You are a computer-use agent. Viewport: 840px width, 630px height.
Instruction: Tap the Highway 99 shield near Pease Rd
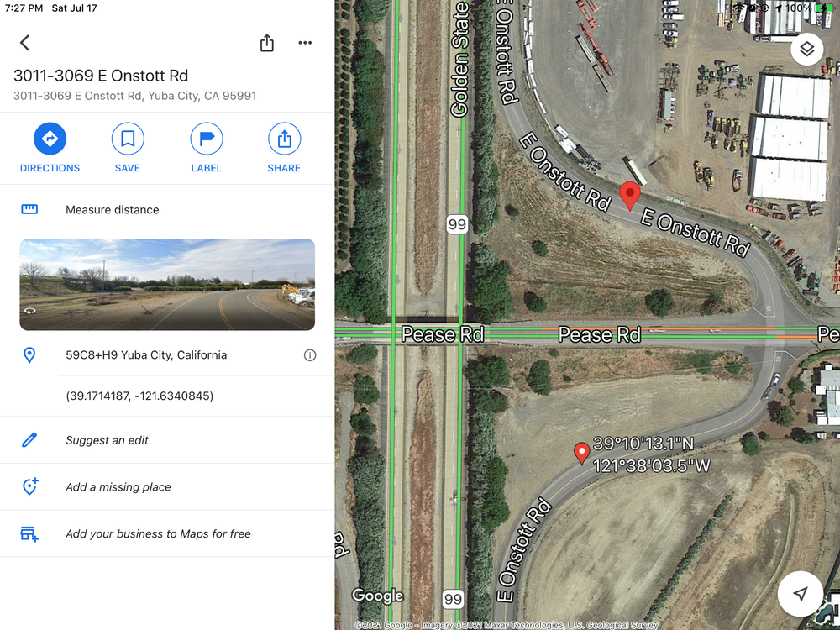pyautogui.click(x=457, y=224)
